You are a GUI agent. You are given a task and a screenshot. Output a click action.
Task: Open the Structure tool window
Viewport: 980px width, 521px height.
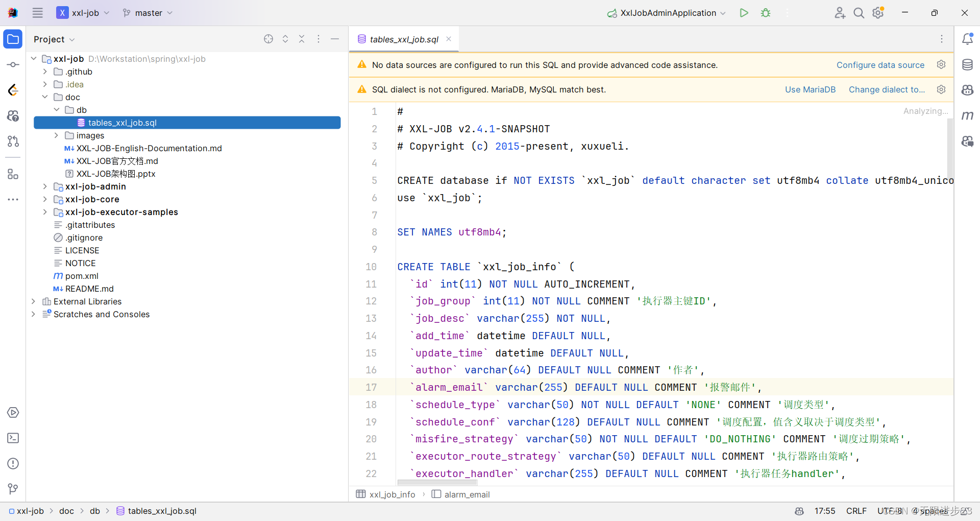pyautogui.click(x=13, y=174)
